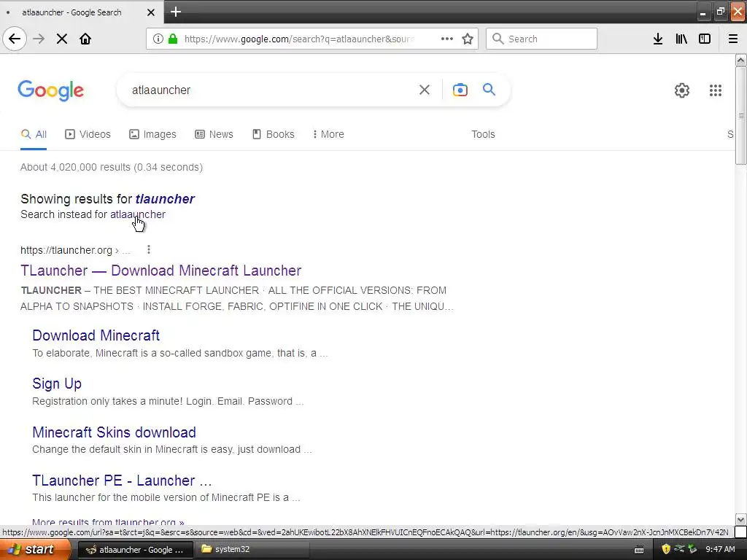This screenshot has width=747, height=560.
Task: Select the All results tab
Action: [34, 134]
